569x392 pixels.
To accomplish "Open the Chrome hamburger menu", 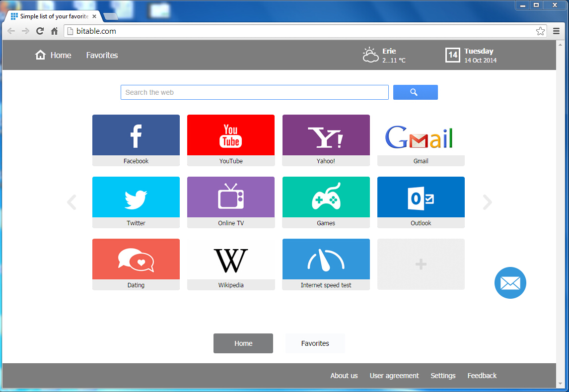I will [556, 31].
